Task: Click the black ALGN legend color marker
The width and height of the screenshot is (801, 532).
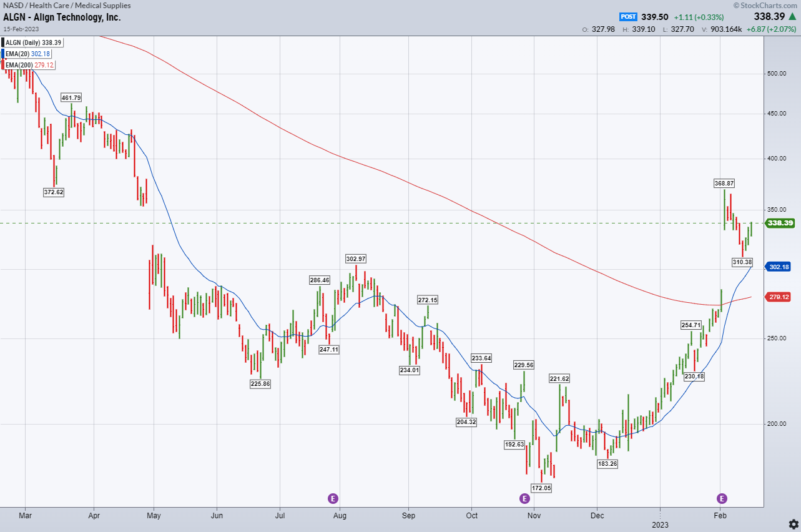Action: (x=2, y=42)
